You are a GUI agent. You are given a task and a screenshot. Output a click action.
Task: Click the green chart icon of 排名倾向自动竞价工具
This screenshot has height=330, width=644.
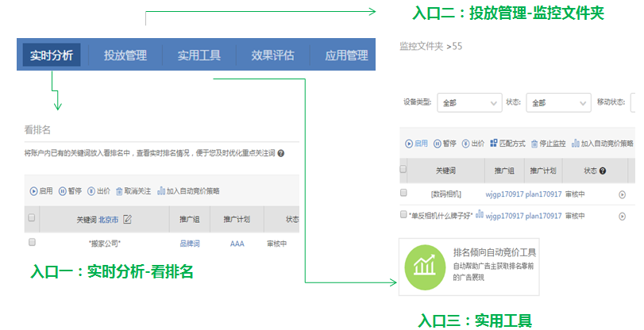click(x=422, y=267)
